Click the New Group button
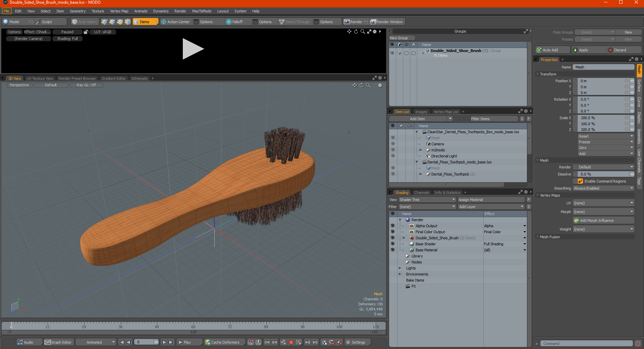The height and width of the screenshot is (349, 644). [402, 38]
